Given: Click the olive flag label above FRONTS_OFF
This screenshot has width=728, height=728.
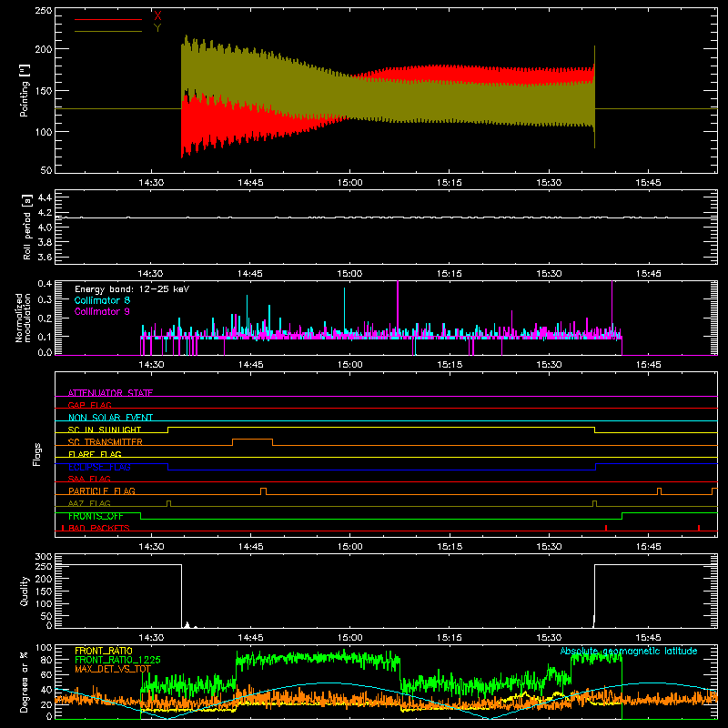Looking at the screenshot, I should 89,503.
